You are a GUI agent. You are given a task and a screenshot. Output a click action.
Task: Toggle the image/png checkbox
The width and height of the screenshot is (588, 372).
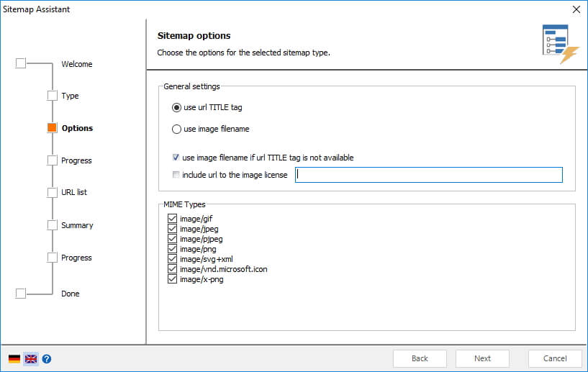[x=172, y=249]
